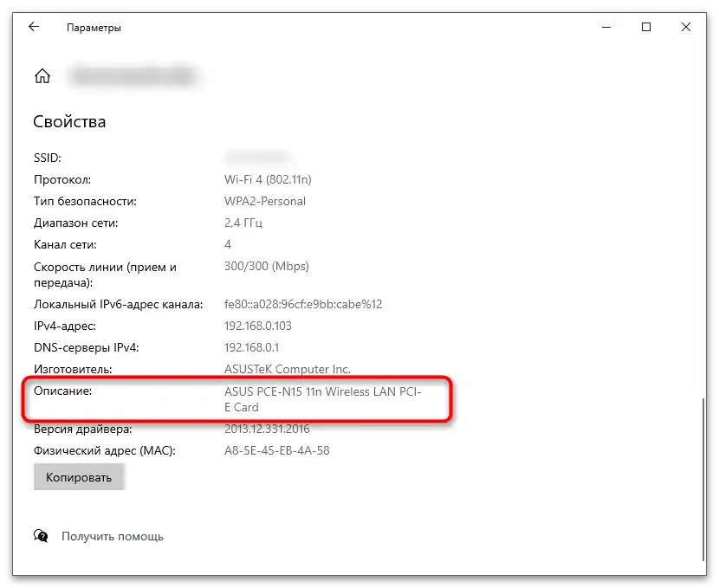This screenshot has height=588, width=719.
Task: Click the Свойства heading
Action: (69, 122)
